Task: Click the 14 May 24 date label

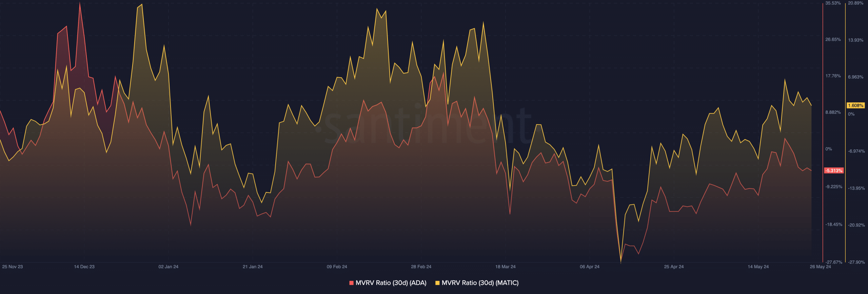Action: (758, 267)
